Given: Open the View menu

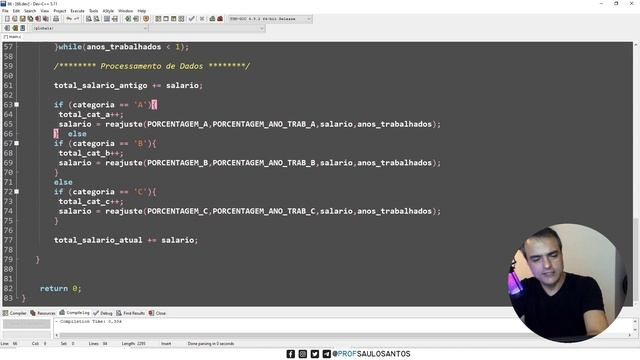Looking at the screenshot, I should pos(44,11).
